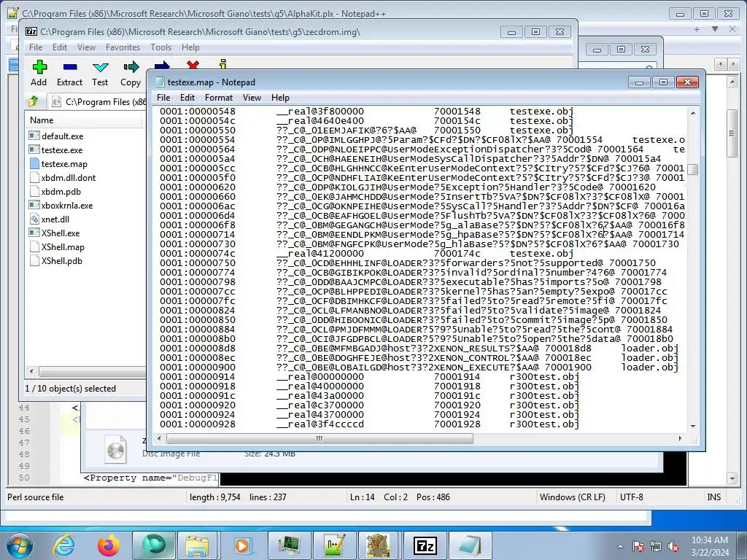Click line r300test.obj at address 0001:00000928
The width and height of the screenshot is (747, 560).
tap(370, 424)
